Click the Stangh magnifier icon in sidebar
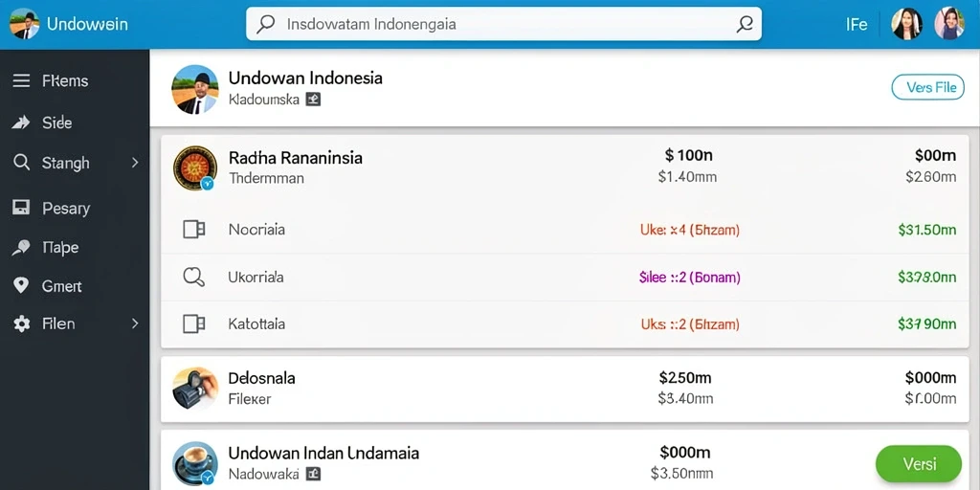Image resolution: width=980 pixels, height=490 pixels. point(21,163)
